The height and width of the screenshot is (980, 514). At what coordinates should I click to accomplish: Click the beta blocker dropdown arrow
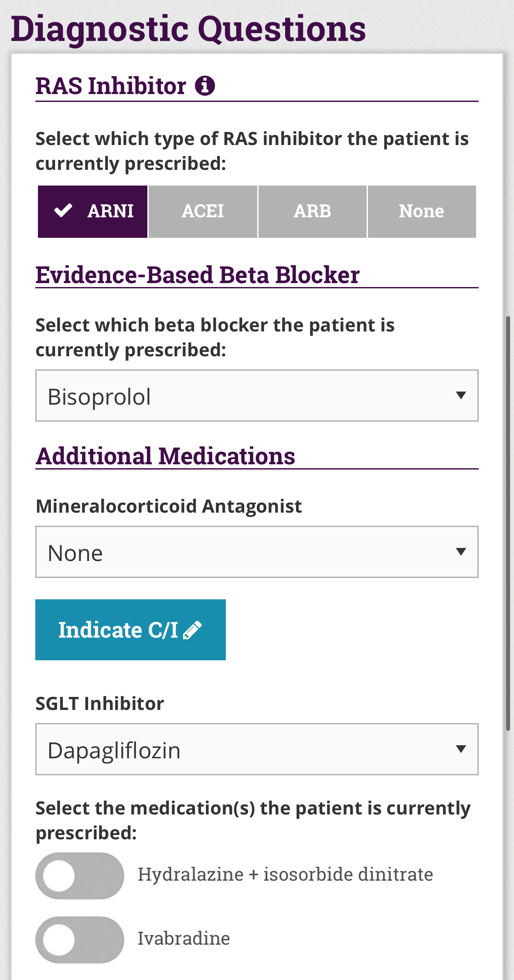coord(460,395)
